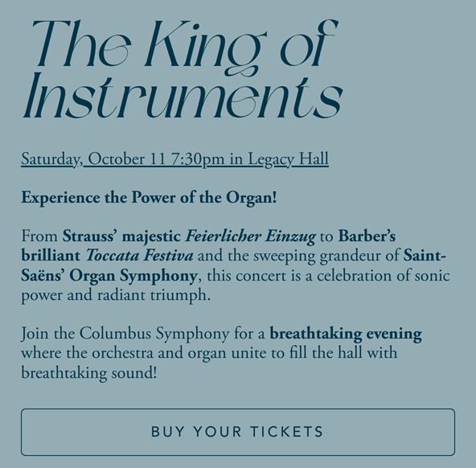
Task: Click the 'Strauss' majestic' bold text
Action: point(121,236)
